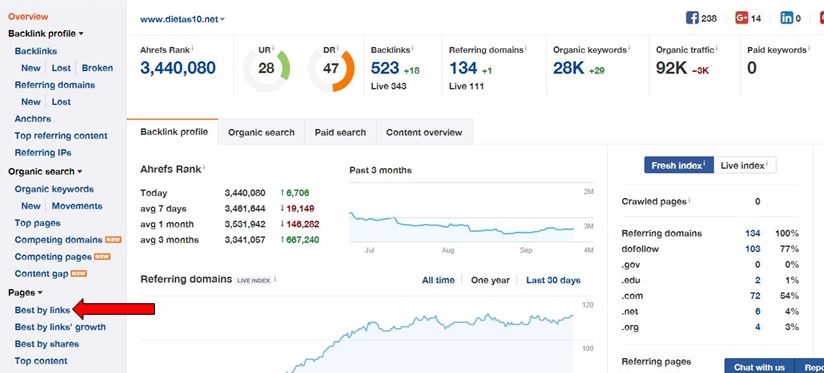Open Competing pages report

tap(53, 257)
